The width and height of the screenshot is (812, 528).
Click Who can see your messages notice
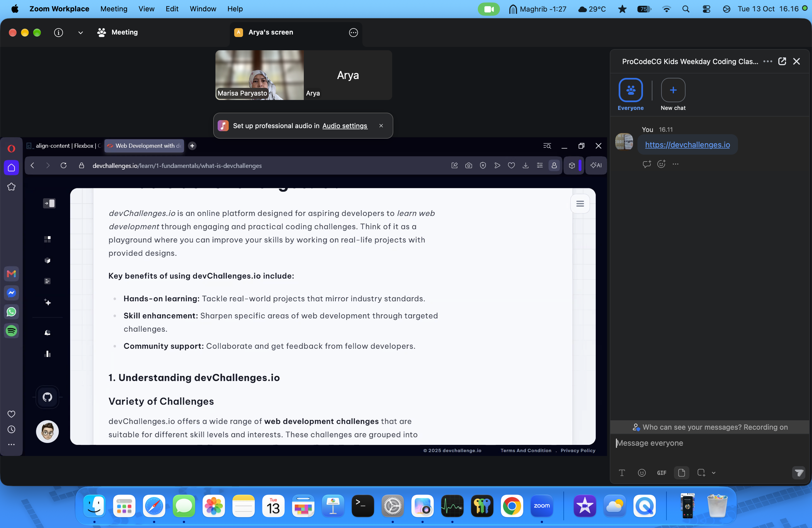pyautogui.click(x=710, y=427)
